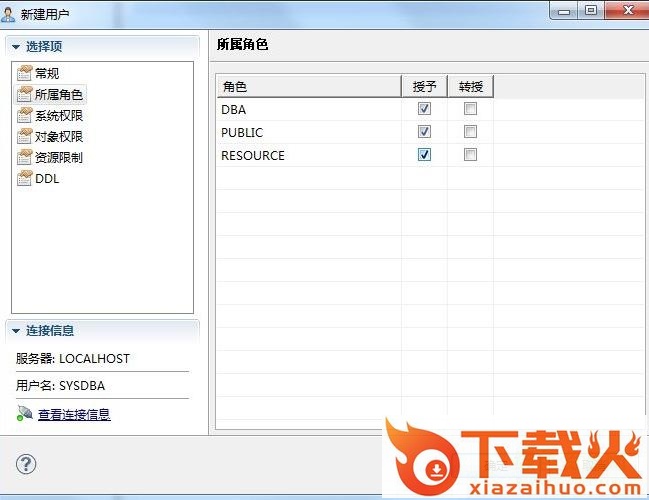Viewport: 649px width, 500px height.
Task: Click the 选择项 section title
Action: pos(44,46)
